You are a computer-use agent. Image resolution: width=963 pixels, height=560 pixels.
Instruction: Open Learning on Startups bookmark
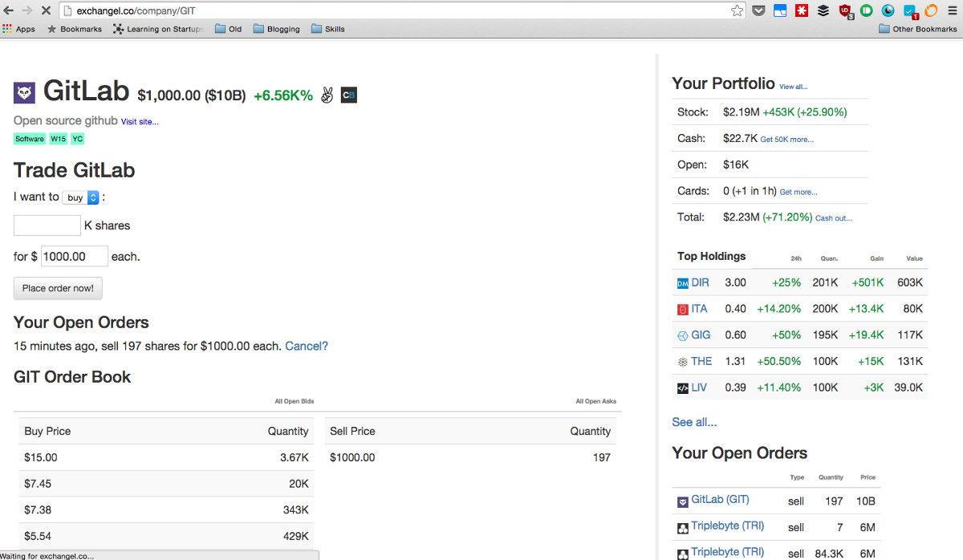point(159,29)
